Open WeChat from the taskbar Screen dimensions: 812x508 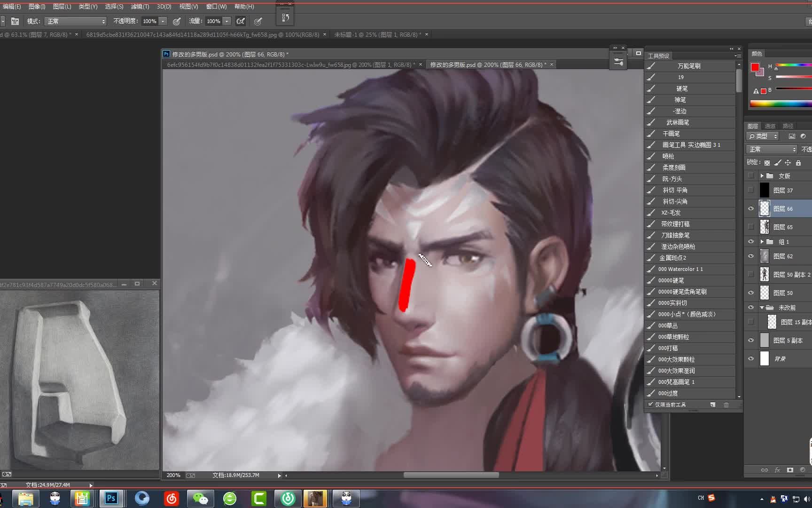[201, 498]
